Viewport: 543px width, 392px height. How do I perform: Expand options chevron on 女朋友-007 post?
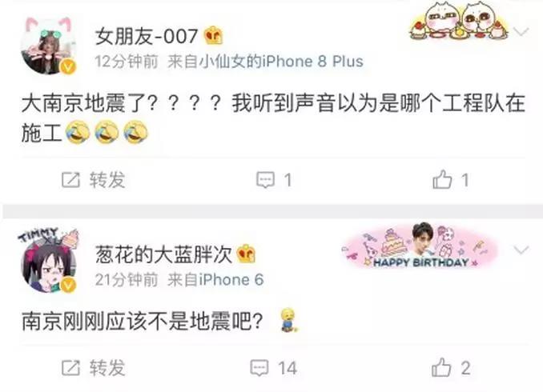pyautogui.click(x=521, y=31)
